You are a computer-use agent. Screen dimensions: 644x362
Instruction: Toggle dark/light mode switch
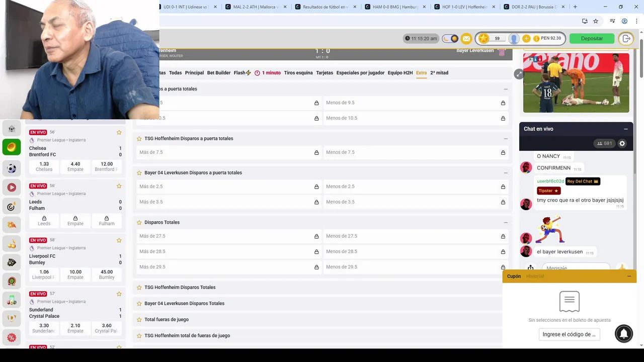point(450,39)
